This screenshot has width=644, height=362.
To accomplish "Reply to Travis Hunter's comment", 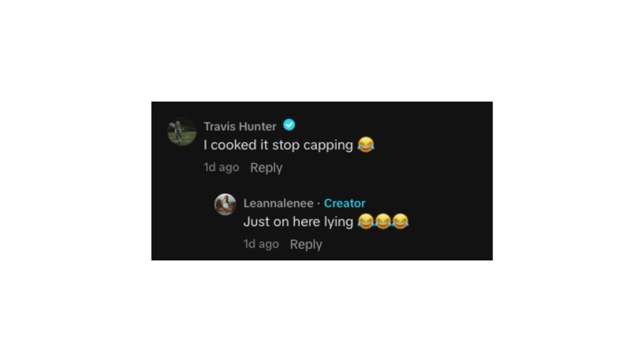I will coord(266,167).
